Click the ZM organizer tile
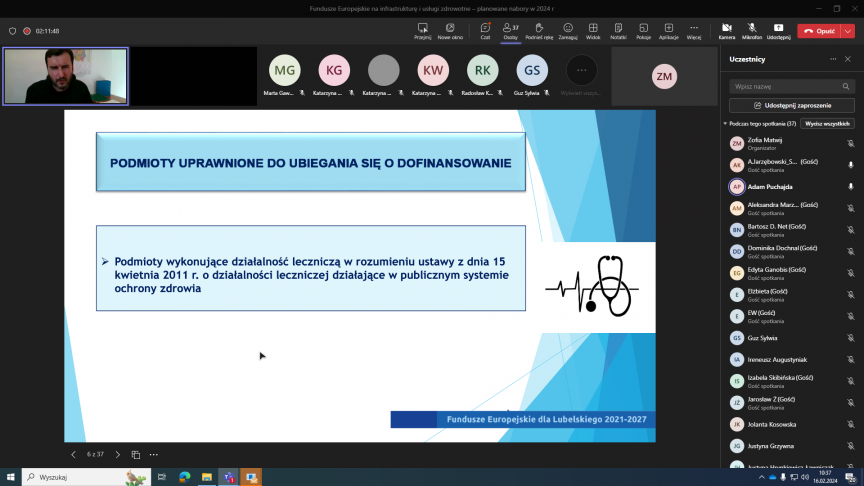 pos(664,77)
